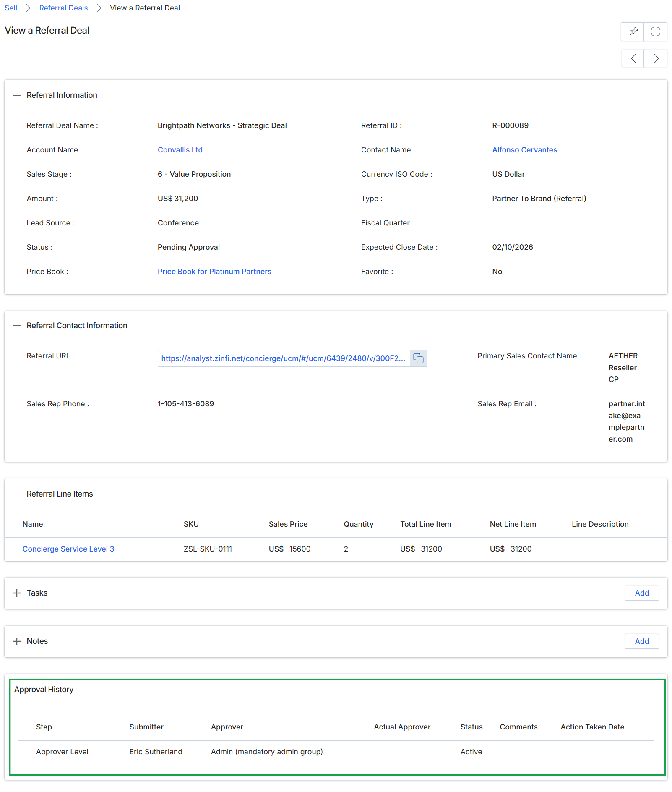Viewport: 672px width, 792px height.
Task: Collapse the Referral Line Items section
Action: pyautogui.click(x=17, y=494)
